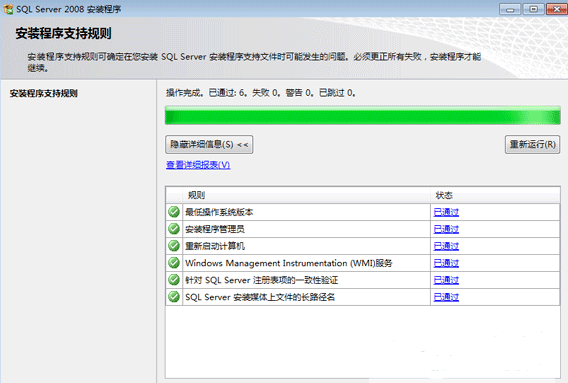Collapse details with 隐藏详细信息(S) button
568x383 pixels.
point(209,145)
